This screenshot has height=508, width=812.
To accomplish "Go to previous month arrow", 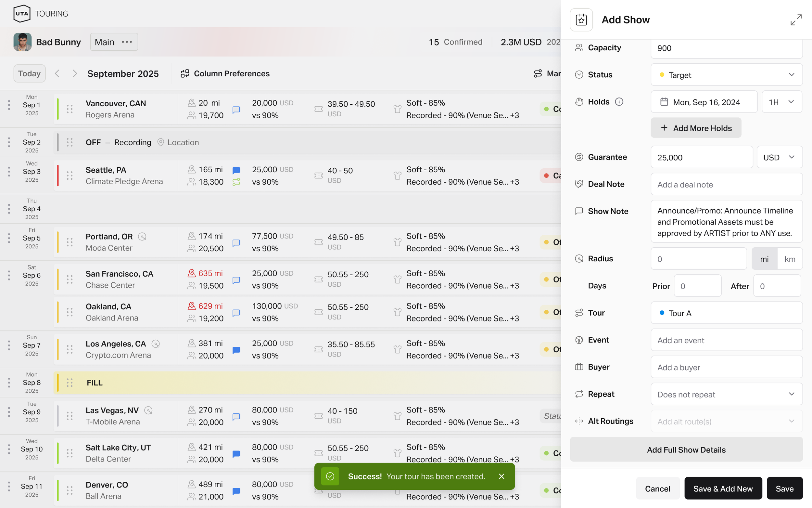I will (57, 73).
